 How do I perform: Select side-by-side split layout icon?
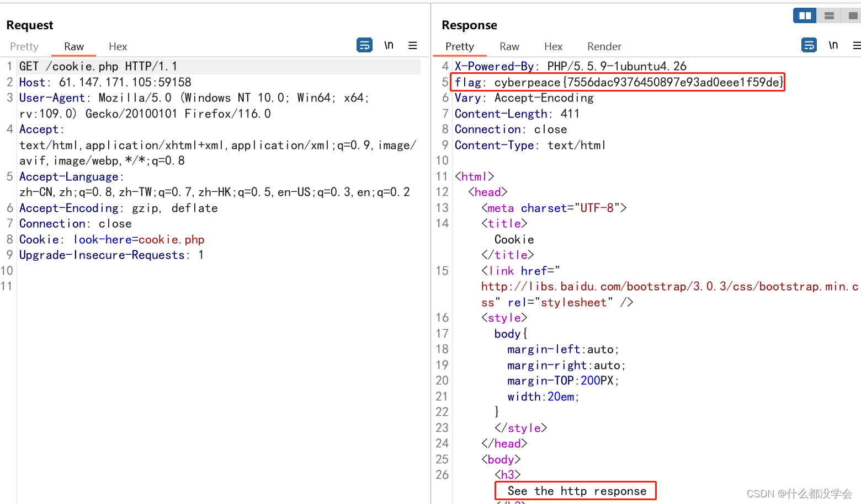[x=805, y=15]
